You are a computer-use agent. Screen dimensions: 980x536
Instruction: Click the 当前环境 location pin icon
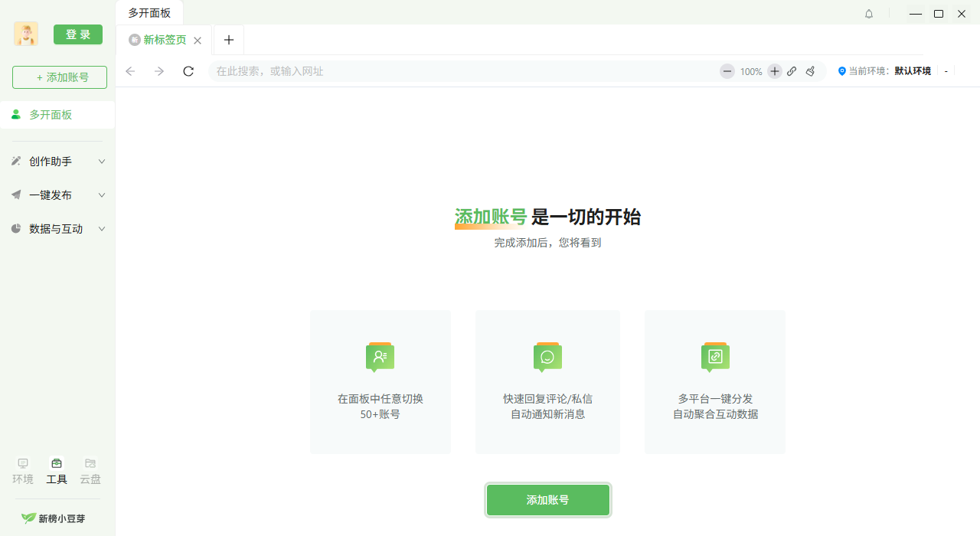pyautogui.click(x=842, y=71)
